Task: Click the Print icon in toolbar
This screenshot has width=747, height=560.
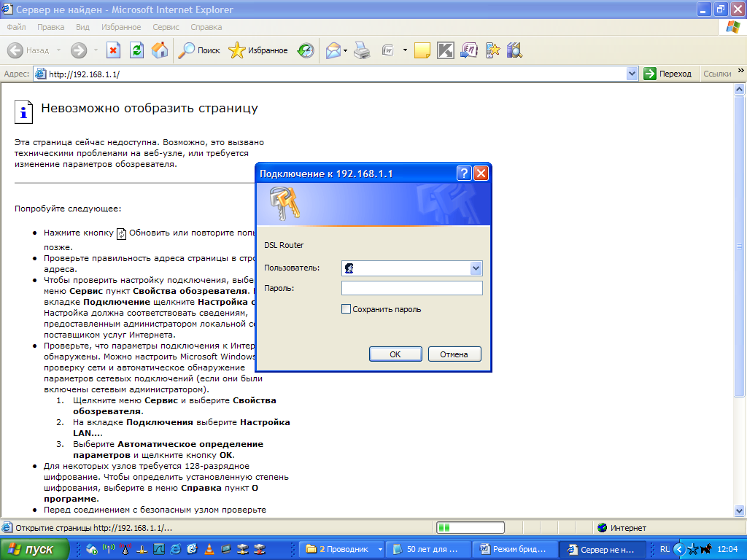Action: coord(362,50)
